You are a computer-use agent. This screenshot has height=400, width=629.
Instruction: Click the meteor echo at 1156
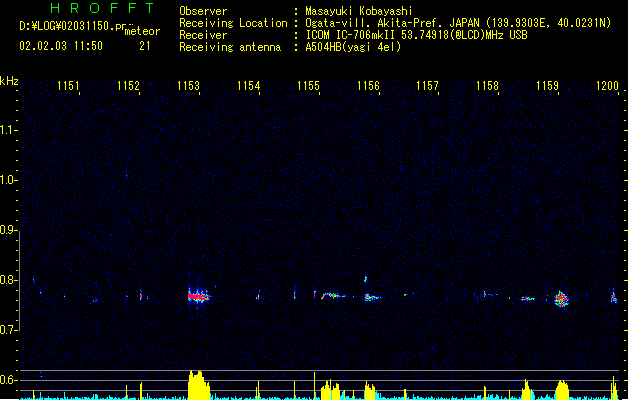[x=371, y=298]
